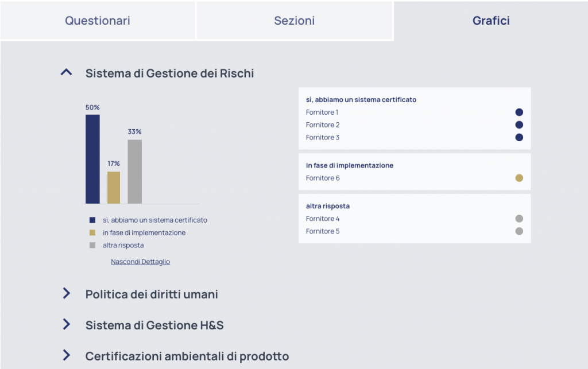
Task: Select the Fornitore 2 row
Action: (415, 125)
